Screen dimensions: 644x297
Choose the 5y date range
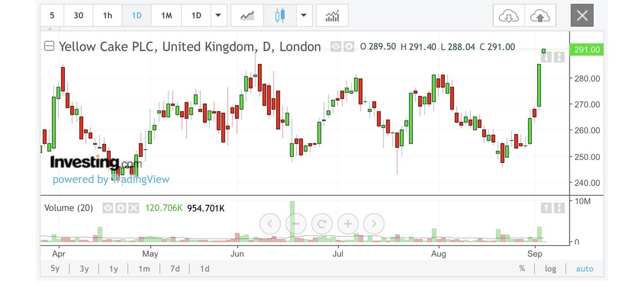coord(55,269)
